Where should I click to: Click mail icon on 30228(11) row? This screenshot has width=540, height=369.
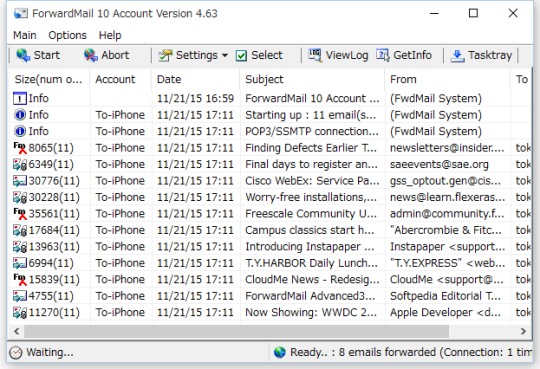20,197
